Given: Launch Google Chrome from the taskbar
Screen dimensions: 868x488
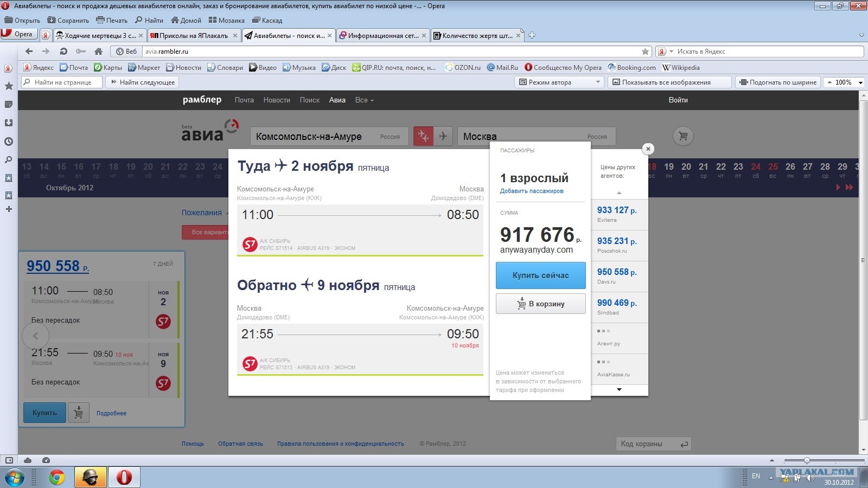Looking at the screenshot, I should pyautogui.click(x=56, y=477).
